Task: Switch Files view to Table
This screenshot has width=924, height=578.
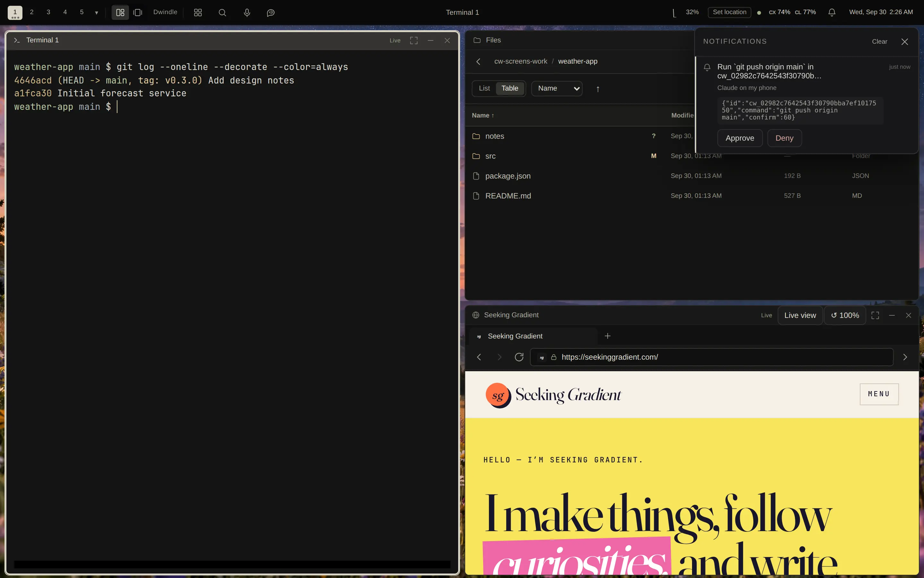Action: point(510,88)
